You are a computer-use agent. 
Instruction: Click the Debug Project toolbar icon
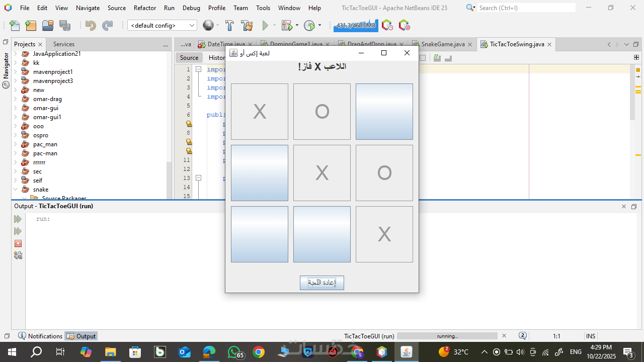pyautogui.click(x=287, y=26)
